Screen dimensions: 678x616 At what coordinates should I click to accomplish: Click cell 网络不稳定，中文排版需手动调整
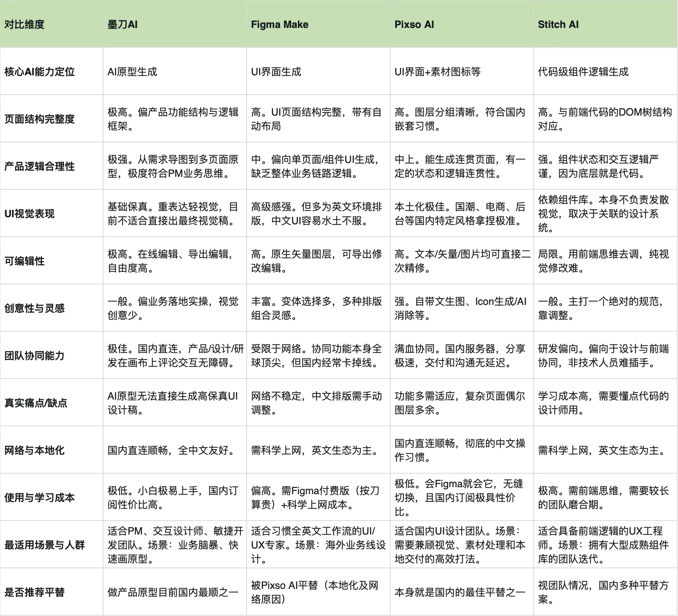(x=318, y=403)
